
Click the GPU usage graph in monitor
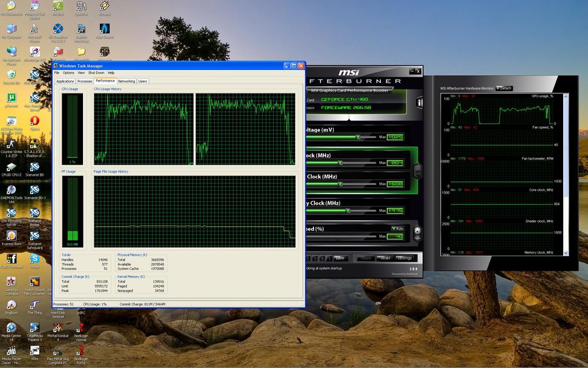501,111
